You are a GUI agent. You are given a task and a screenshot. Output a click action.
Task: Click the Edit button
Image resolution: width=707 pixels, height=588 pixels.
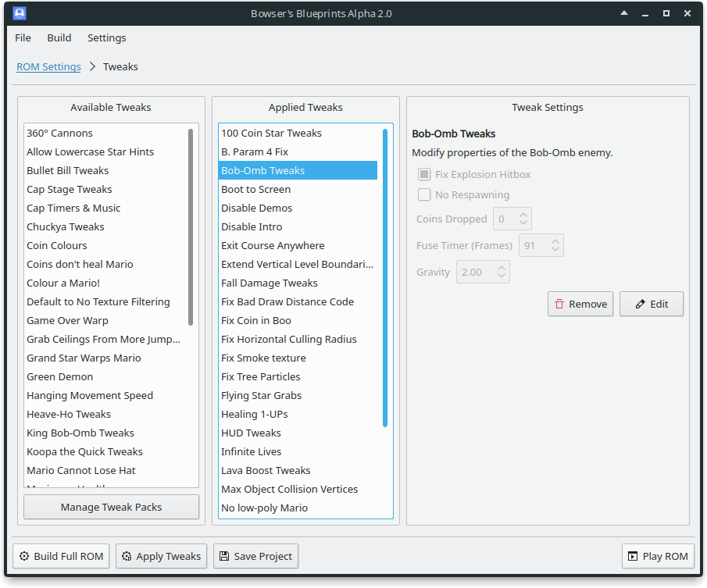[x=652, y=304]
